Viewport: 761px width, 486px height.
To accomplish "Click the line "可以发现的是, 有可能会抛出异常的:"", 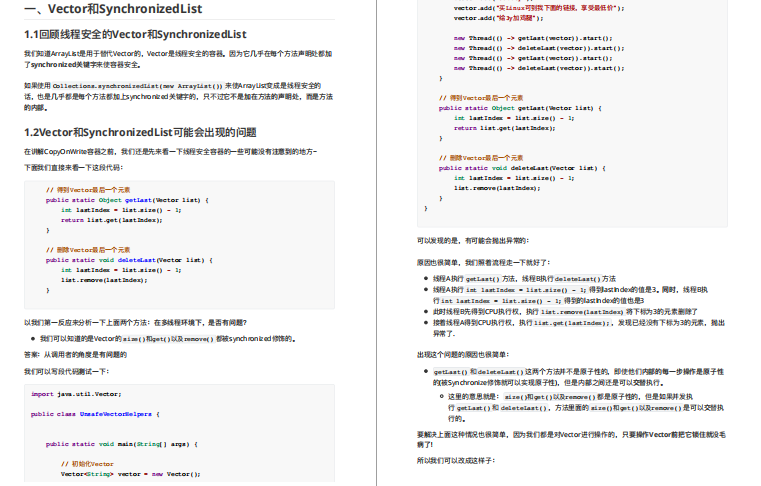I will (473, 240).
